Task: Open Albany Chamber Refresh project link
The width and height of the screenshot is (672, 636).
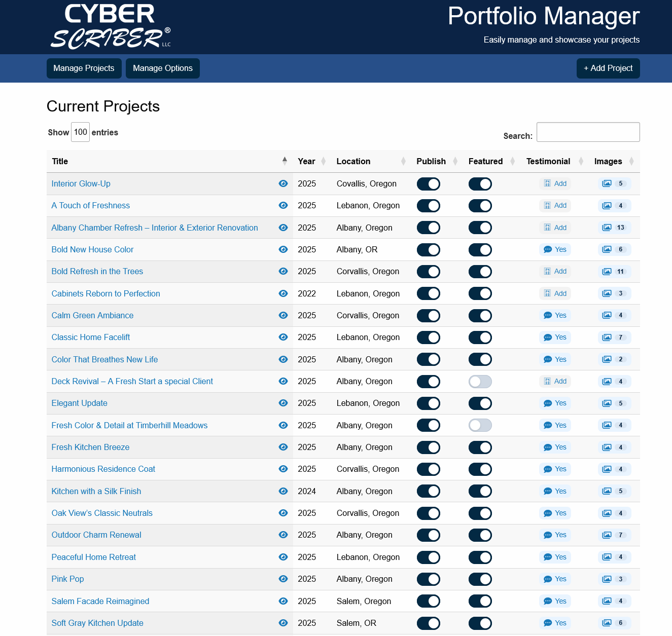Action: pyautogui.click(x=155, y=228)
